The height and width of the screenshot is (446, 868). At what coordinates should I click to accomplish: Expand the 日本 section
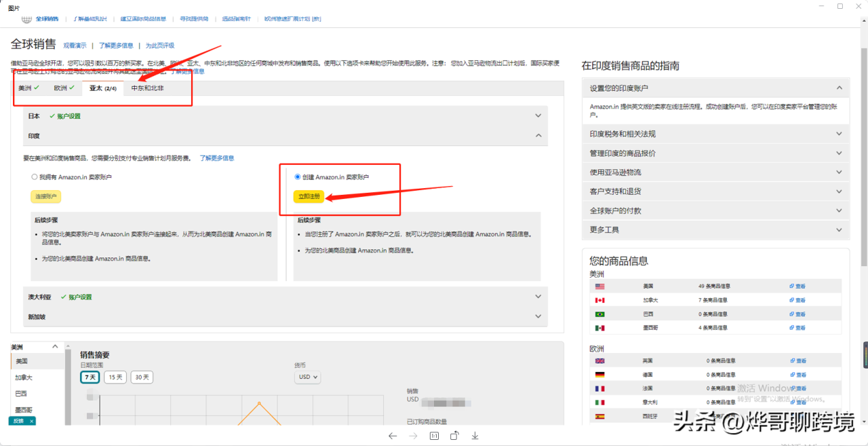(x=538, y=116)
